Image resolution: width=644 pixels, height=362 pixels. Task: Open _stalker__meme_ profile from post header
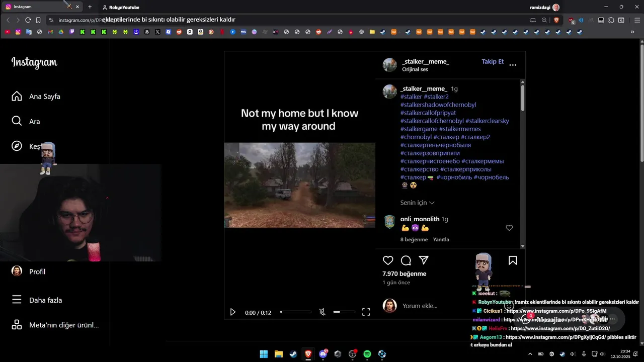pos(426,61)
